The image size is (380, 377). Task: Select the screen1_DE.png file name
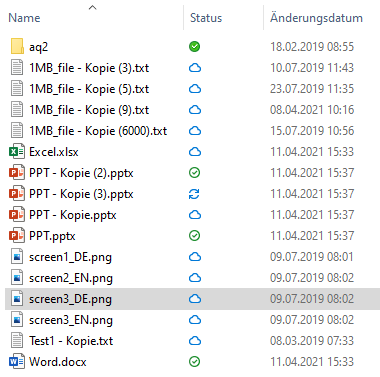point(70,257)
